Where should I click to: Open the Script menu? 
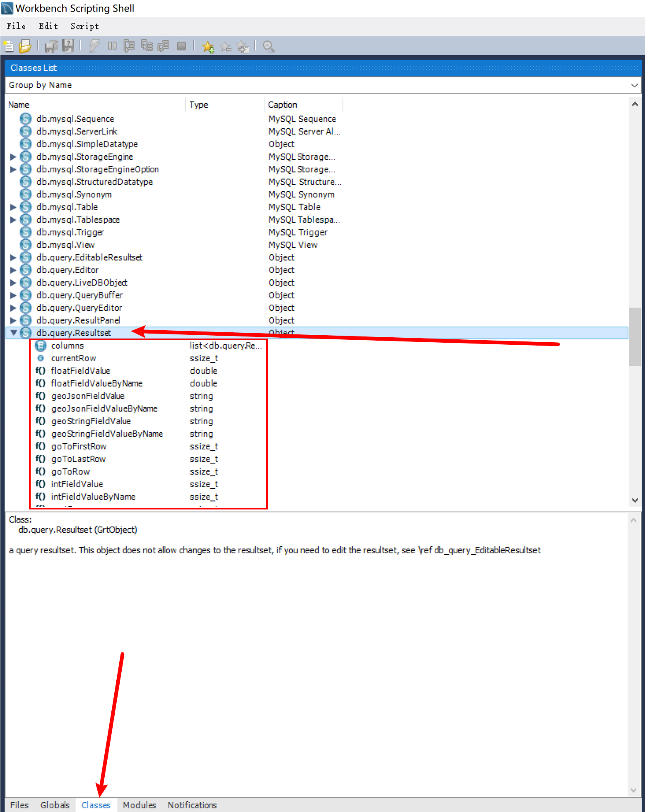84,26
